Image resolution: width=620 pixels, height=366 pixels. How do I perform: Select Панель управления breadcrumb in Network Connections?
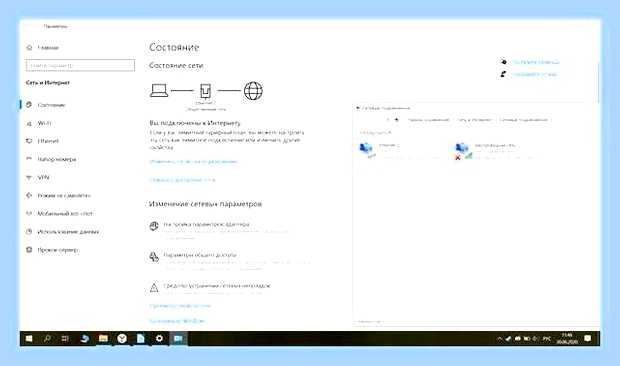[x=429, y=119]
